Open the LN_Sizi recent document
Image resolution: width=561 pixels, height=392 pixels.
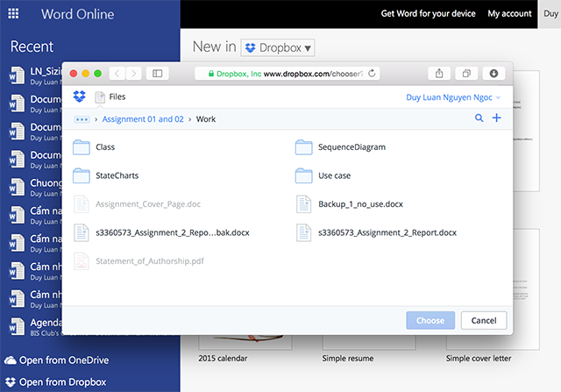pos(35,76)
